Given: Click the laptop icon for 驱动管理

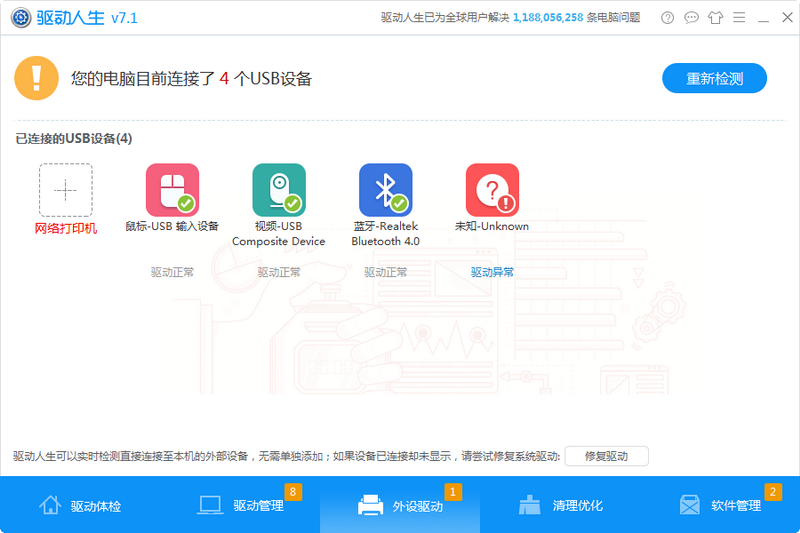Looking at the screenshot, I should click(x=210, y=505).
